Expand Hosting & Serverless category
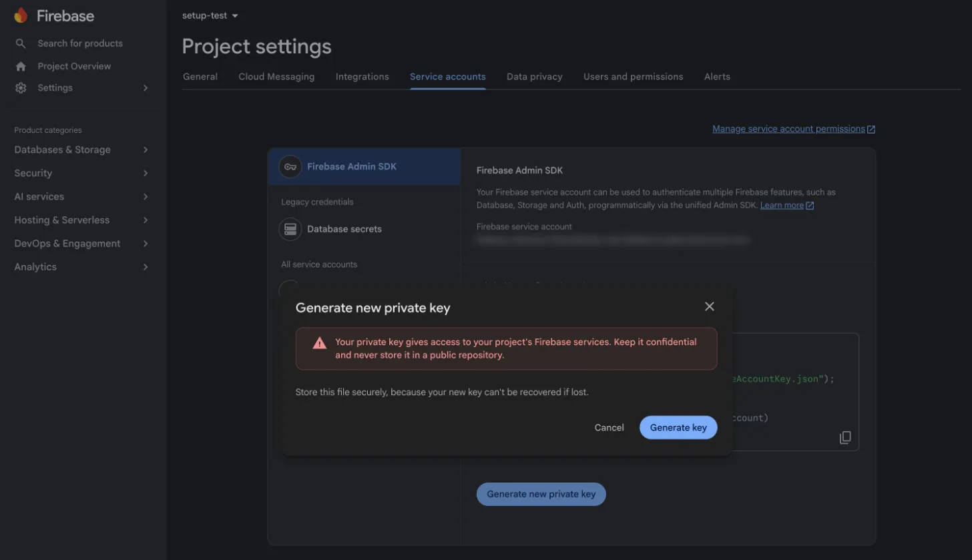The width and height of the screenshot is (972, 560). [146, 220]
